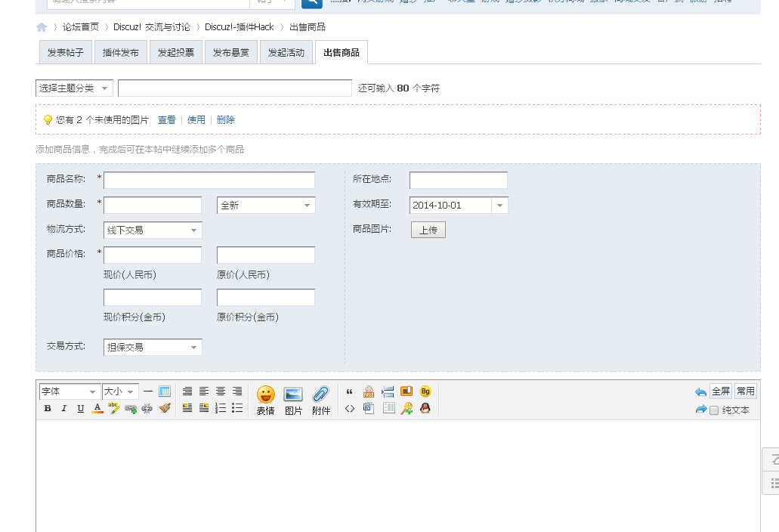Apply underline with the U icon

pyautogui.click(x=81, y=408)
